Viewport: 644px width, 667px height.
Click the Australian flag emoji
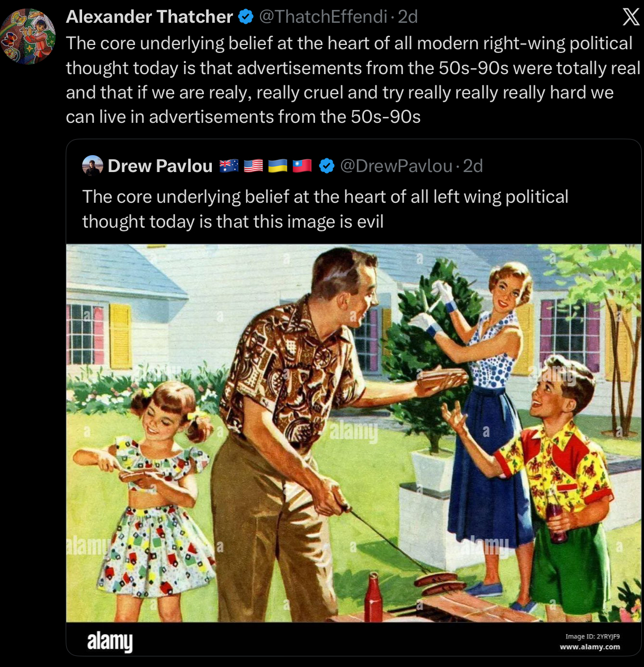(x=229, y=166)
